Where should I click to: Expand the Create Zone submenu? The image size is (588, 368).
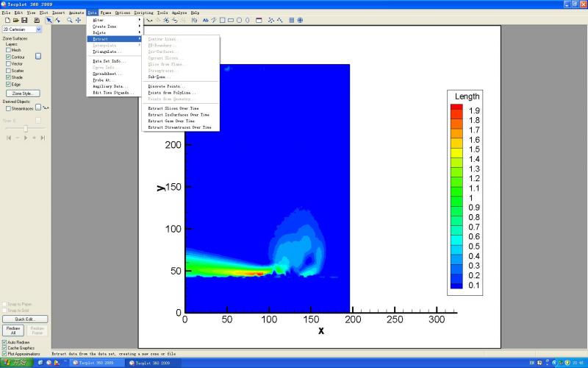115,26
